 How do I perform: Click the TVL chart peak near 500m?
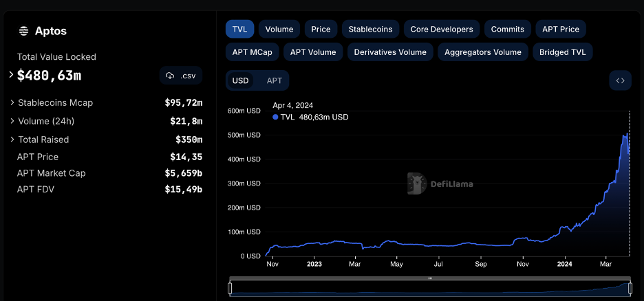(627, 134)
